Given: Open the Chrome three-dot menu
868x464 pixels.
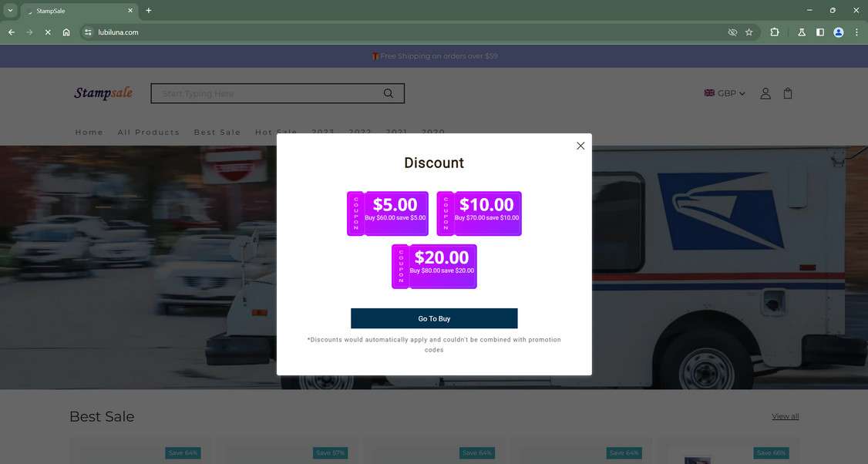Looking at the screenshot, I should 856,32.
